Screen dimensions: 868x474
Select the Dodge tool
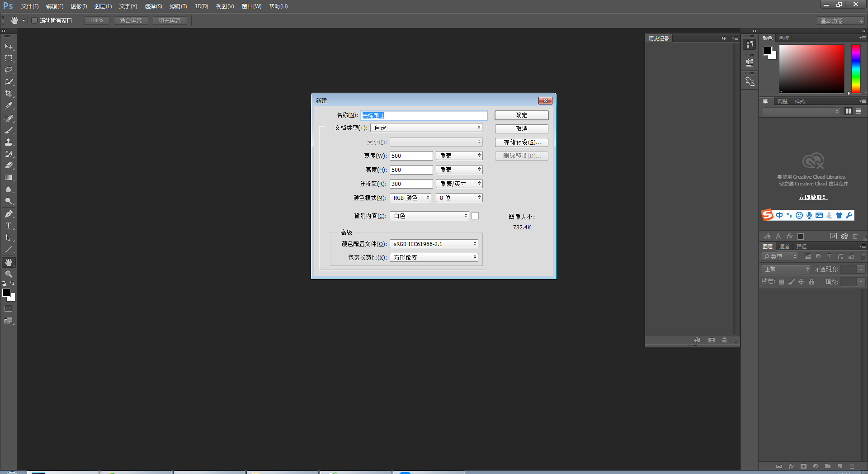pos(9,201)
